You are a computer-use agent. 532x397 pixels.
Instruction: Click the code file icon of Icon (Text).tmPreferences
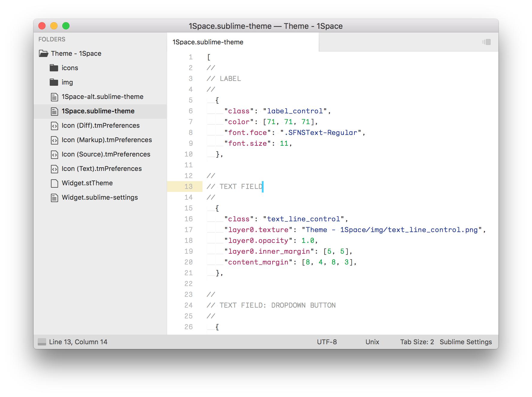tap(54, 169)
